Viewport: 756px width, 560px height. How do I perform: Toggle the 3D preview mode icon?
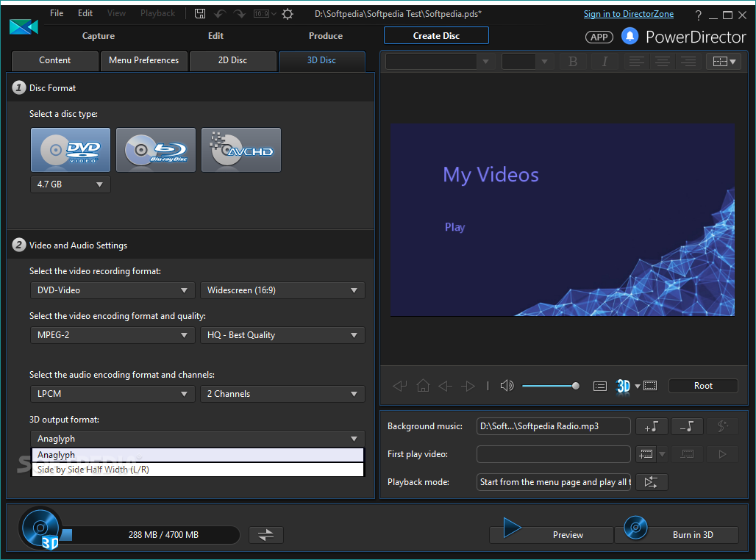[623, 386]
